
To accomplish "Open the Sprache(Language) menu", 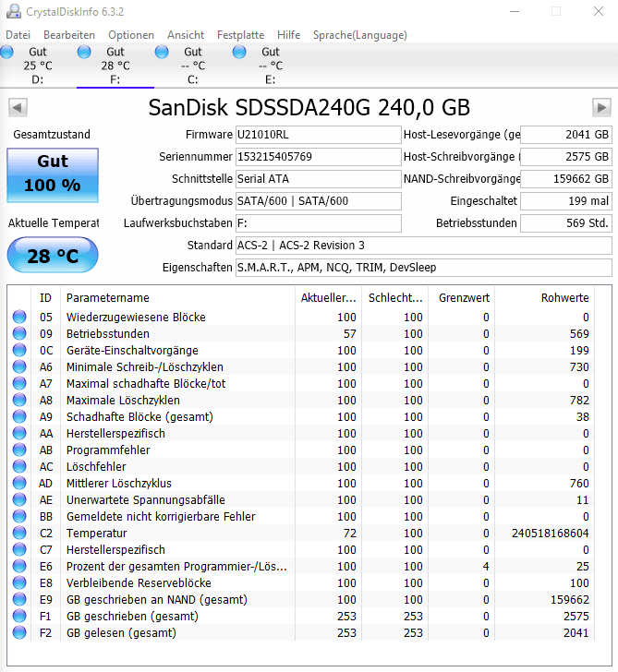I will (x=360, y=35).
